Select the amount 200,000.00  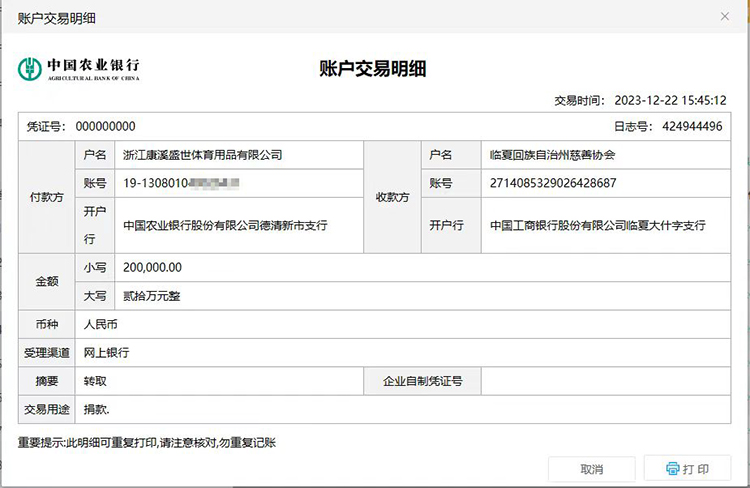click(x=153, y=267)
